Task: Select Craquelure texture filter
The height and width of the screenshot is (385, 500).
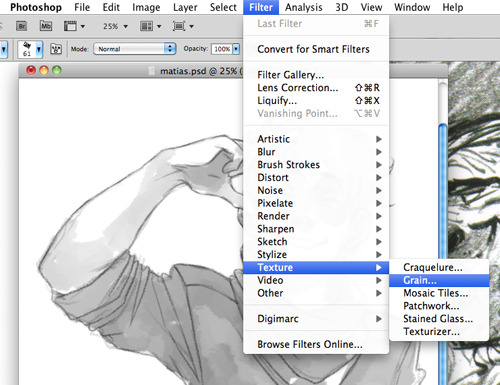Action: point(439,267)
